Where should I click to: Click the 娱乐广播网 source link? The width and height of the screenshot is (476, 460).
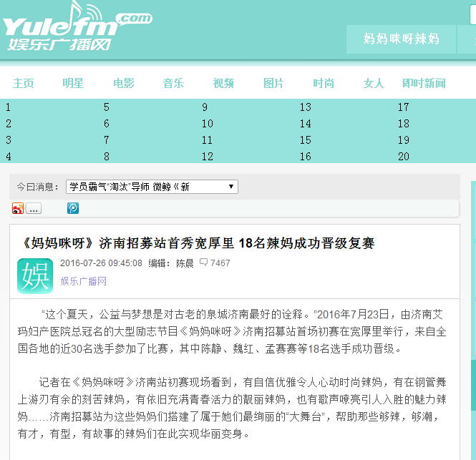[84, 281]
